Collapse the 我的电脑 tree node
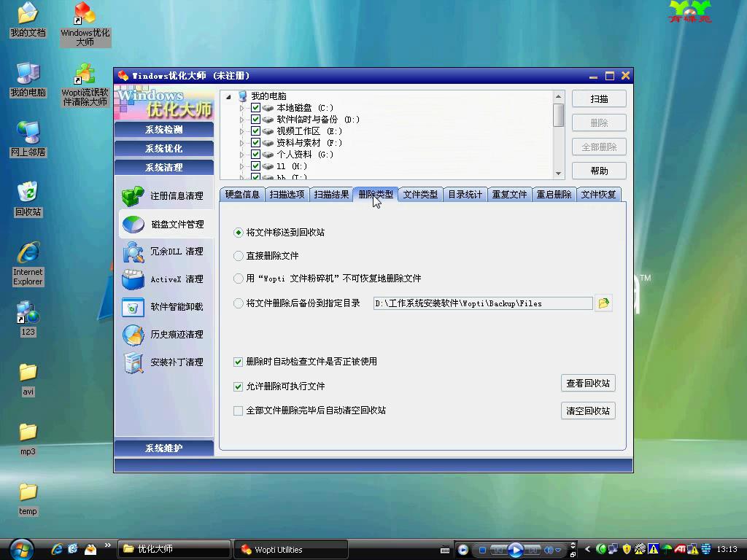Viewport: 747px width, 560px height. coord(228,97)
